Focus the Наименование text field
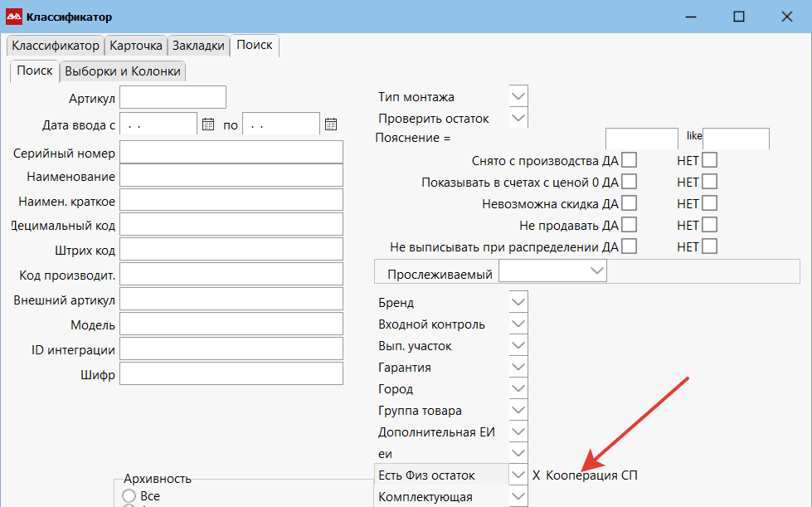This screenshot has width=812, height=507. pos(231,175)
